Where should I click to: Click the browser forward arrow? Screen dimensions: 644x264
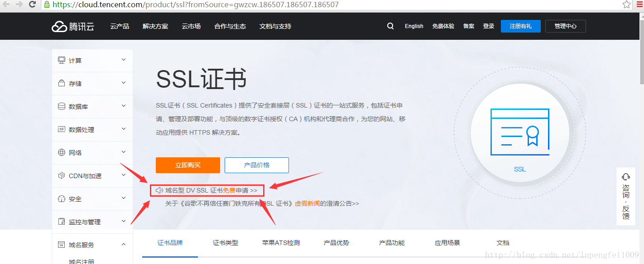19,5
